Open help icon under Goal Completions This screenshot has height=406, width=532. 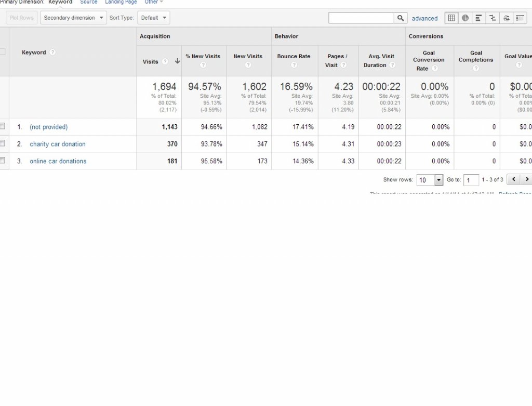[476, 68]
